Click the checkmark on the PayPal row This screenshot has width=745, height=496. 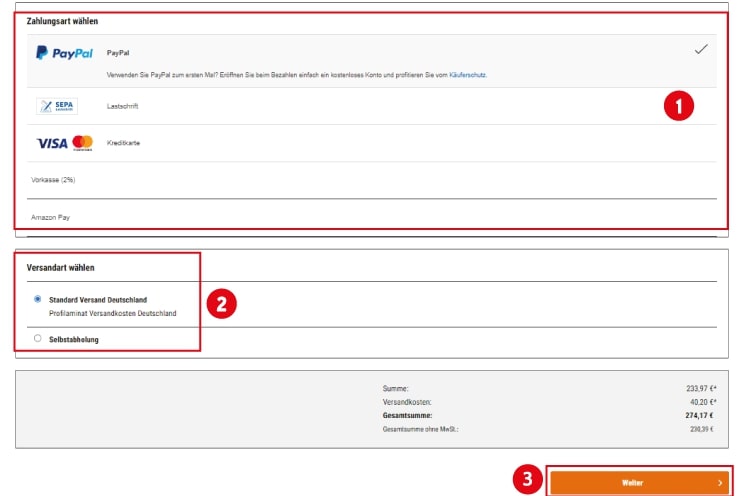tap(701, 49)
